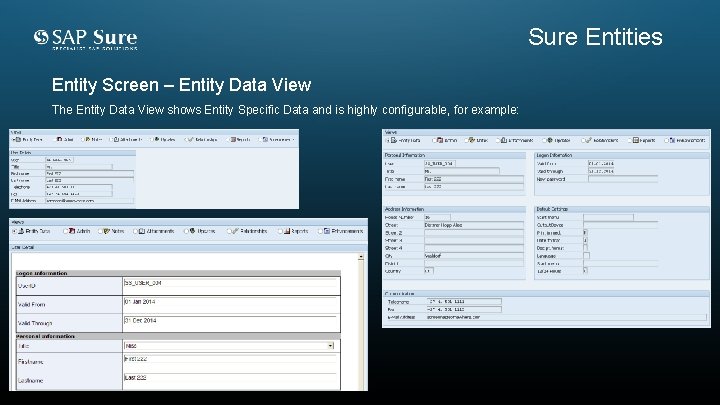
Task: Select Relationships radio button in right panel
Action: [x=583, y=140]
